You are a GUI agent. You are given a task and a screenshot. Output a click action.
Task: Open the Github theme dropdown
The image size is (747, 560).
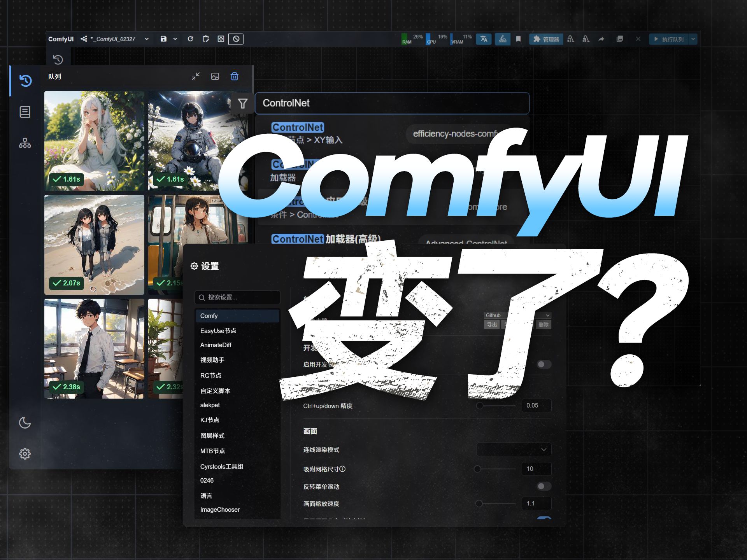[517, 315]
